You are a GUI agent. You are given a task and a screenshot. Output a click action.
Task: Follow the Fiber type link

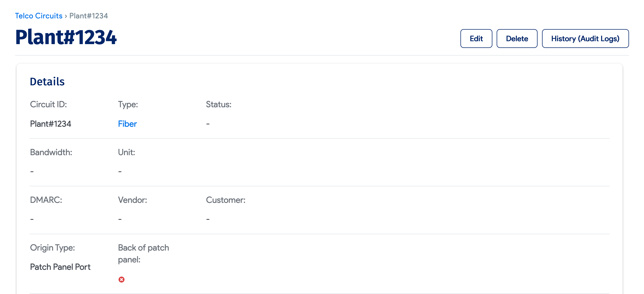[127, 124]
